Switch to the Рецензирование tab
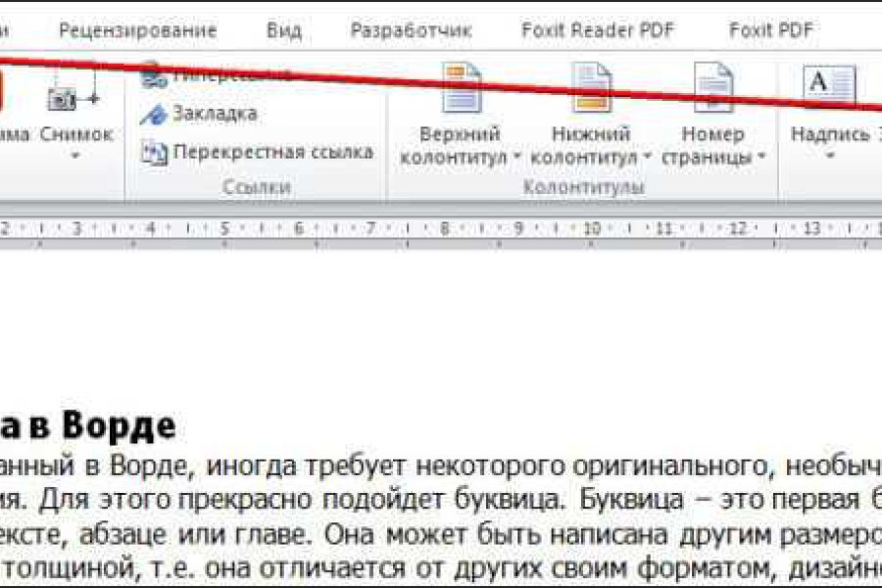882x588 pixels. point(137,30)
